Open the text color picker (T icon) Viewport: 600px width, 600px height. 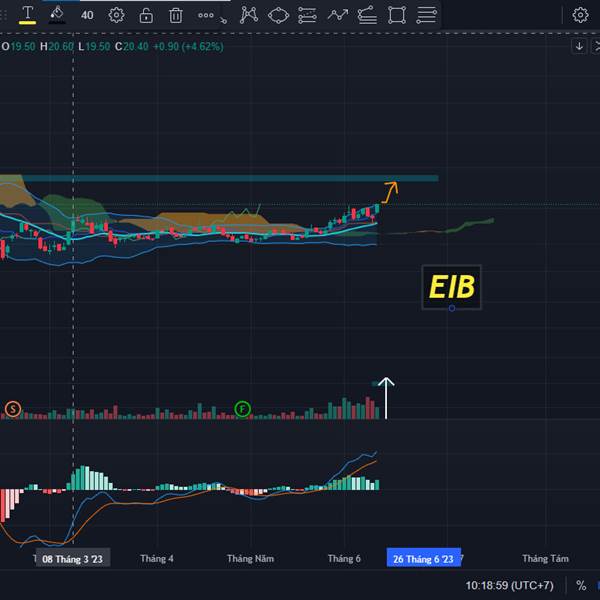[x=27, y=15]
